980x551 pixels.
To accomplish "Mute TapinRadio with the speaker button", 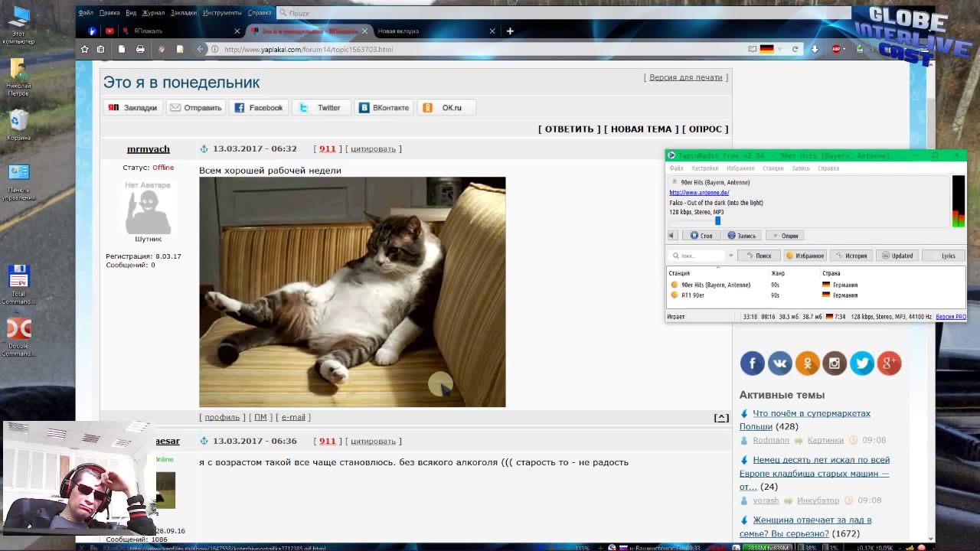I will [671, 236].
